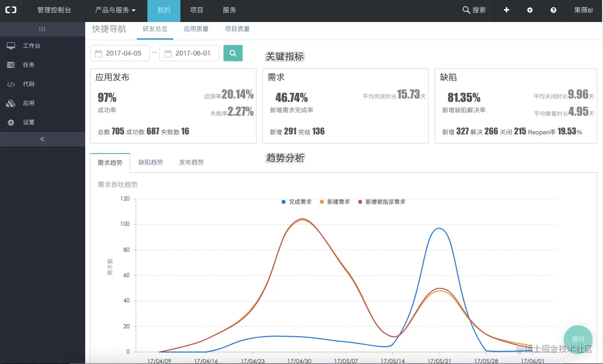This screenshot has height=364, width=603.
Task: Click the 缺陷 card title
Action: click(x=448, y=77)
